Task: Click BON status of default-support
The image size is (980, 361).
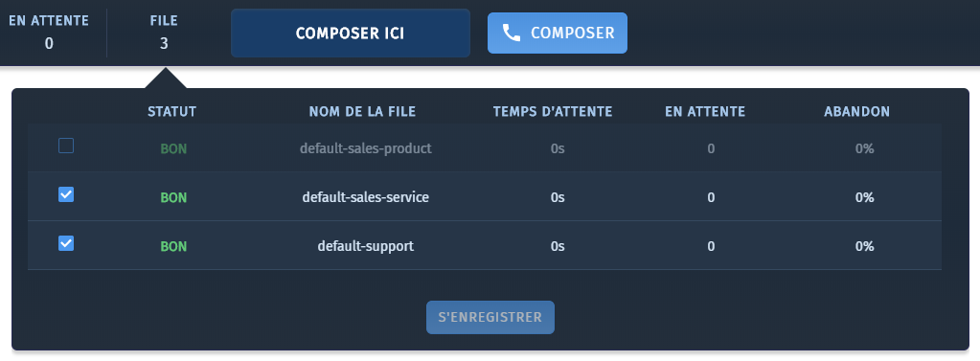Action: pyautogui.click(x=173, y=247)
